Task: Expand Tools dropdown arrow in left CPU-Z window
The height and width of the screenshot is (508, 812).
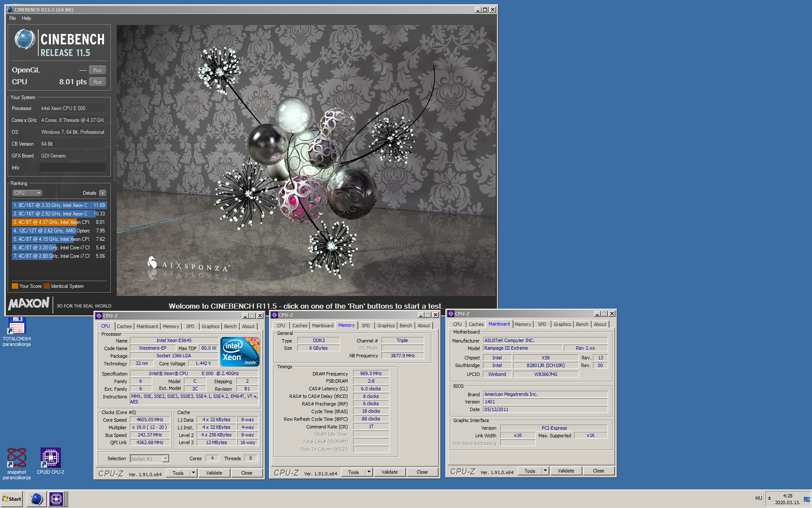Action: [194, 473]
